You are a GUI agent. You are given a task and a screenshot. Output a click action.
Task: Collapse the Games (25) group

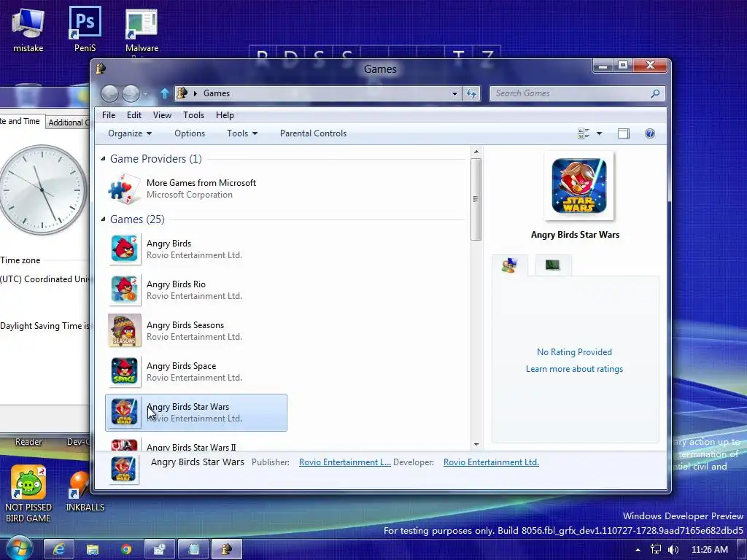[x=104, y=219]
